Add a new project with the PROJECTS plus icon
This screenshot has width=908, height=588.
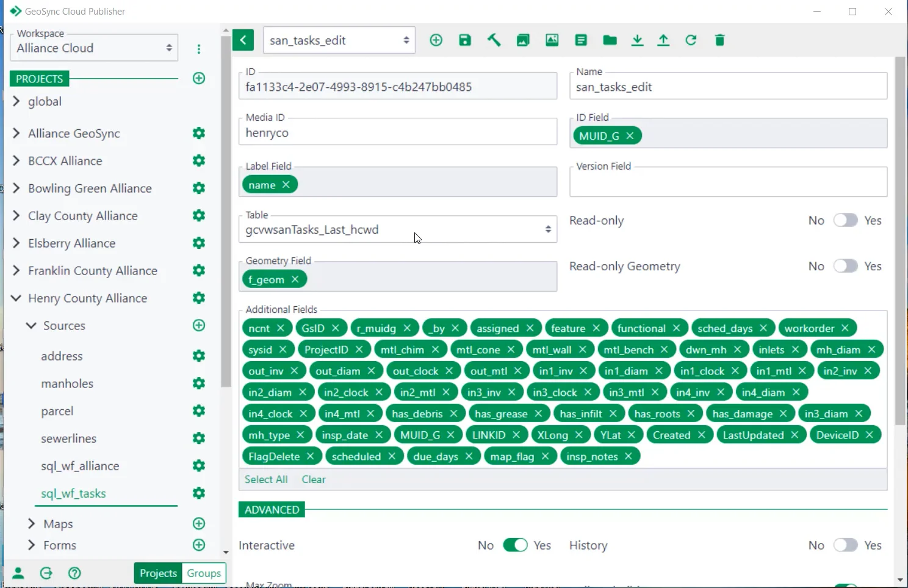[x=199, y=78]
